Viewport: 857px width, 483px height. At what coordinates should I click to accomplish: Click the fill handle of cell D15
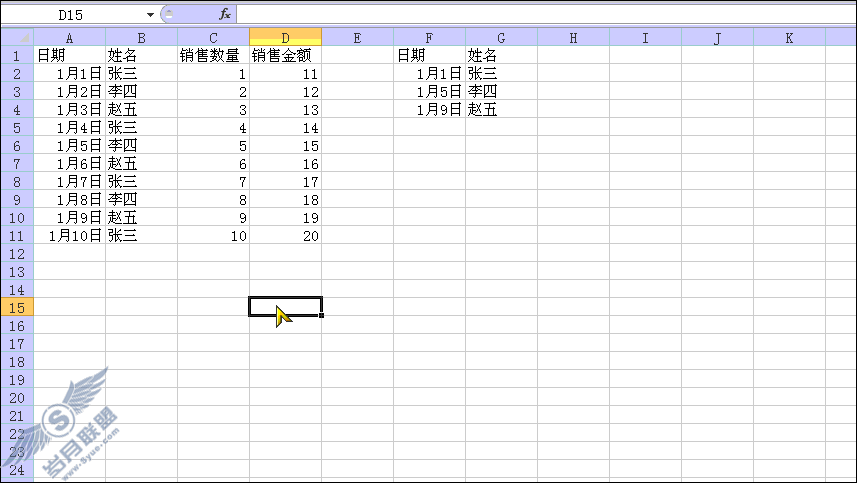(x=321, y=315)
